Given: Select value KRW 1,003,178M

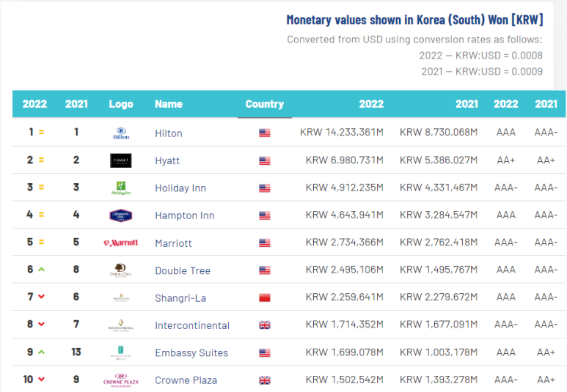Looking at the screenshot, I should pyautogui.click(x=439, y=352).
